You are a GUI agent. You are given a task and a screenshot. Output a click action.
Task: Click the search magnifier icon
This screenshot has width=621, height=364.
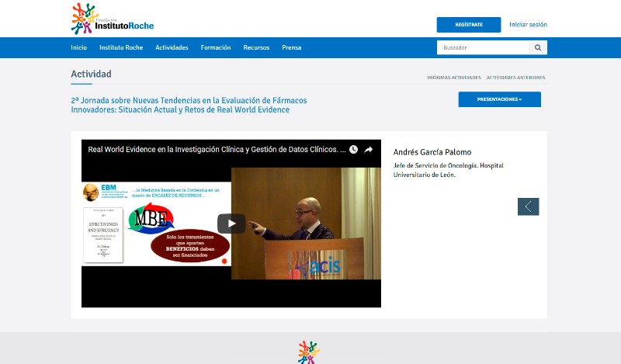point(538,47)
